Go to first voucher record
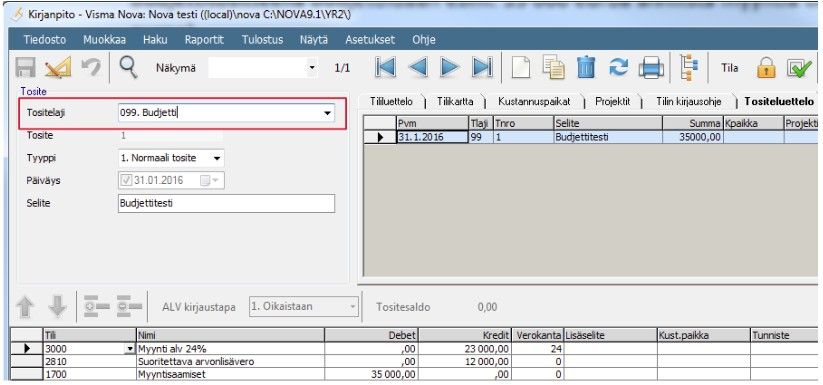Image resolution: width=823 pixels, height=385 pixels. coord(386,68)
